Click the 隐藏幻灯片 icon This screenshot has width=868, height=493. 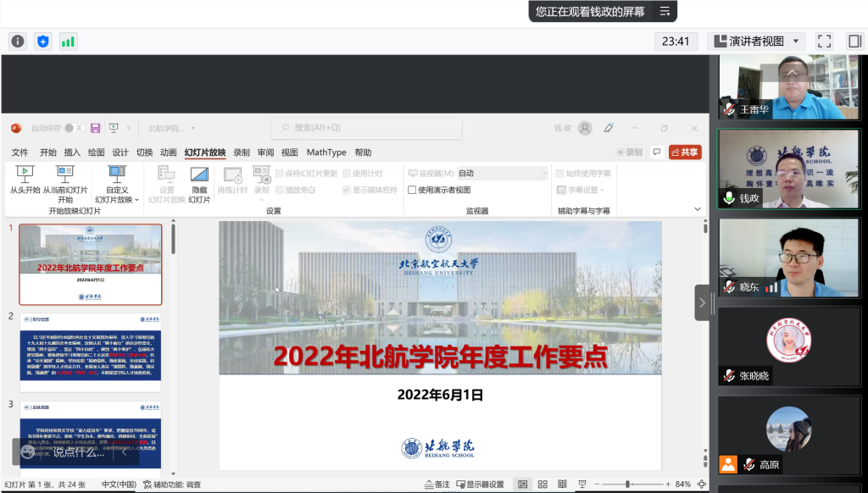(x=199, y=174)
